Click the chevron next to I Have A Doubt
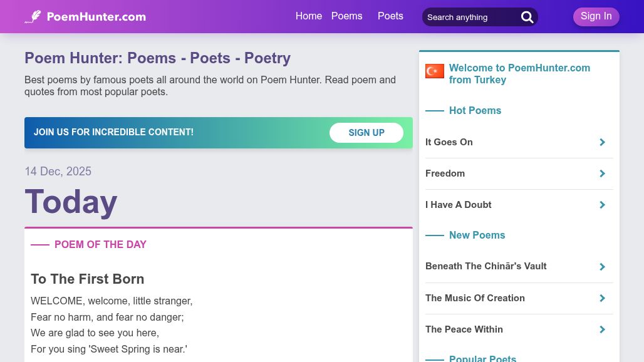Viewport: 644px width, 362px height. tap(602, 205)
